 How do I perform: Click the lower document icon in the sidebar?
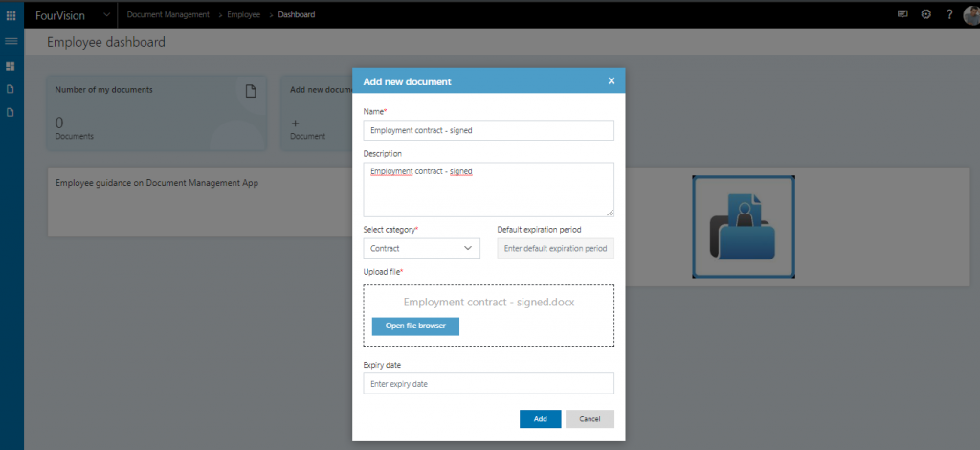point(10,113)
